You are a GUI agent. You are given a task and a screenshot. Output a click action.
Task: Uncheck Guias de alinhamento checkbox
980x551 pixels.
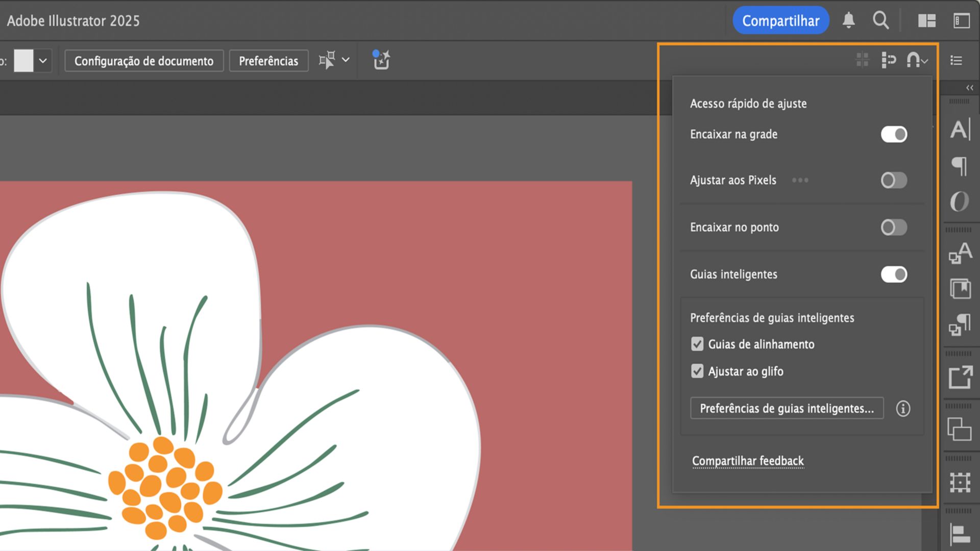697,344
